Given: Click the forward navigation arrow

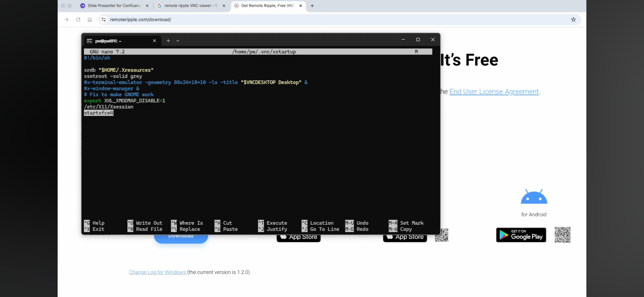Looking at the screenshot, I should 66,20.
